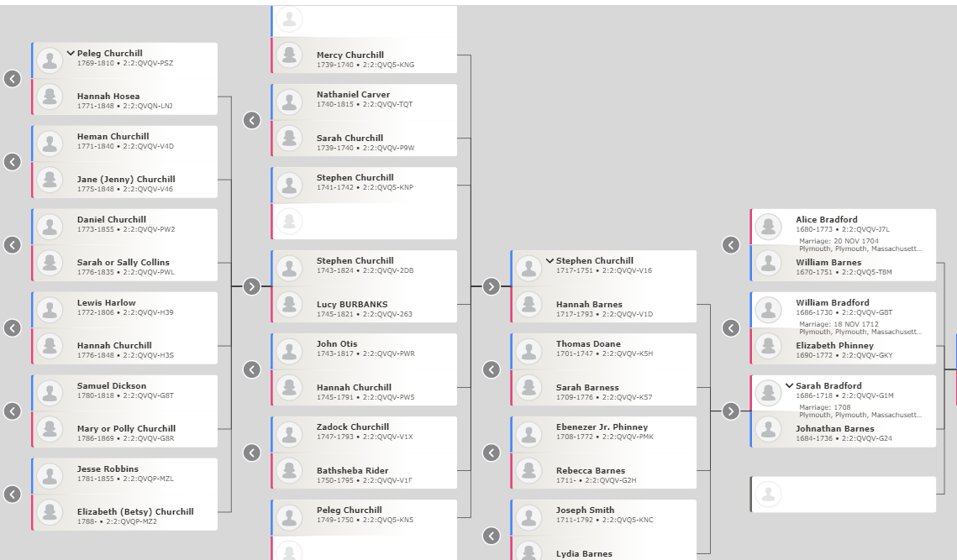Viewport: 957px width, 560px height.
Task: Click the arrow left of Joseph Smith couple
Action: [x=492, y=536]
